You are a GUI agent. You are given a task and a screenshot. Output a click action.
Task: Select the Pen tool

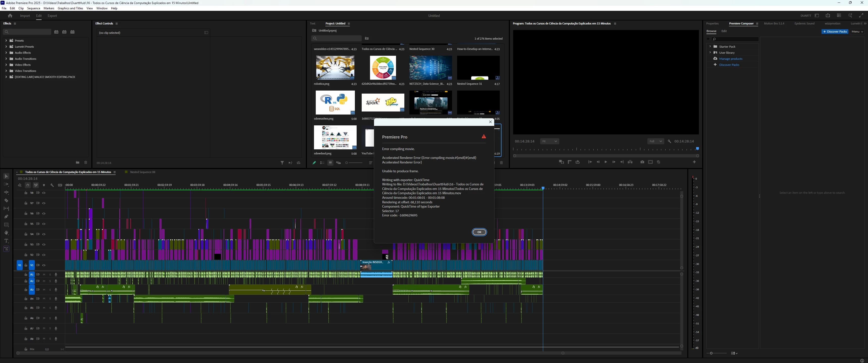(6, 216)
